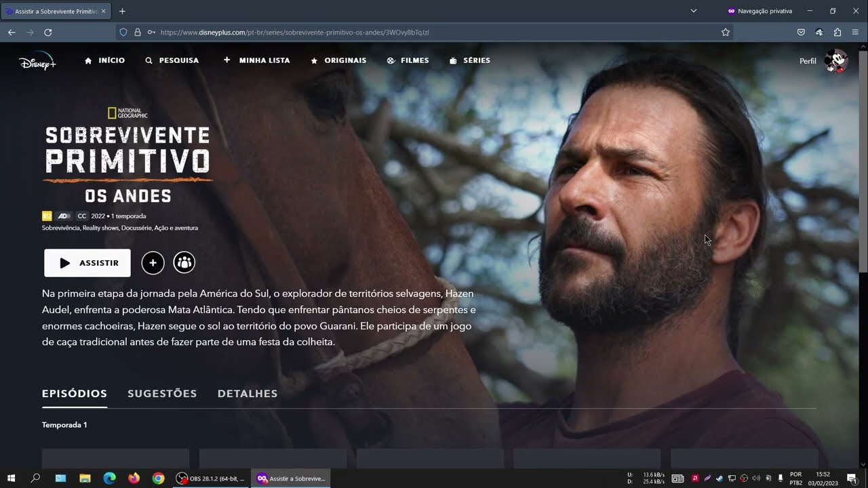Click the Assistir a Sobrevive taskbar button

pos(292,479)
